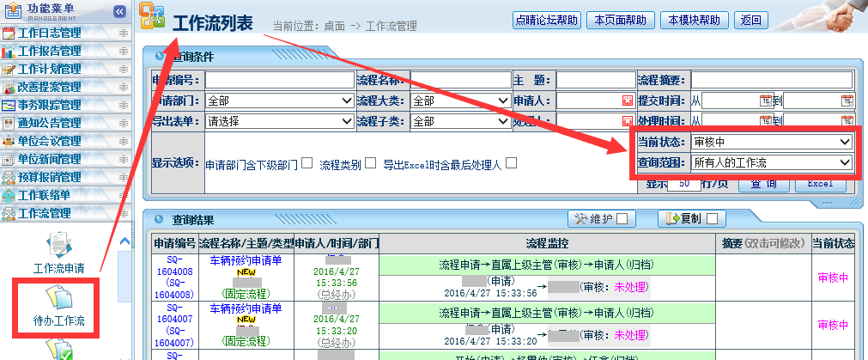Click the calendar icon beside 提交时间 start field
Viewport: 868px width, 360px height.
(x=765, y=101)
